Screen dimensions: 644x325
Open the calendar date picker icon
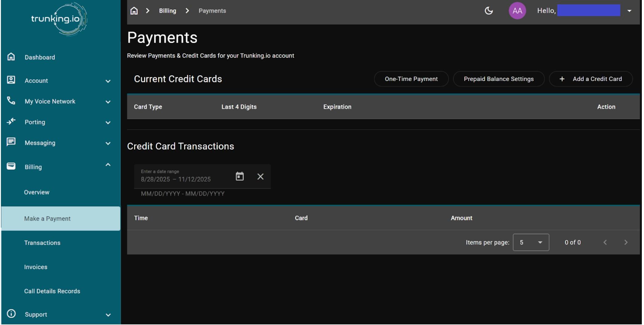tap(239, 176)
